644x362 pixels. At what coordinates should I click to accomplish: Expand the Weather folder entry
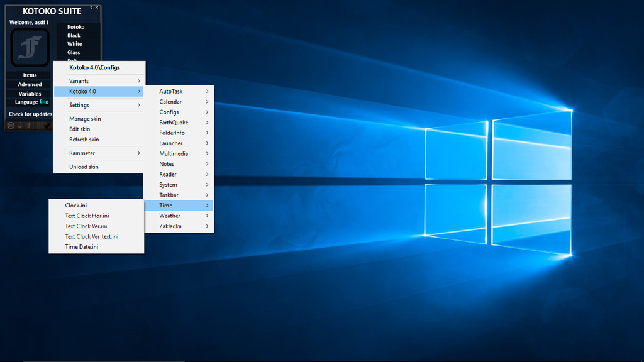point(179,216)
